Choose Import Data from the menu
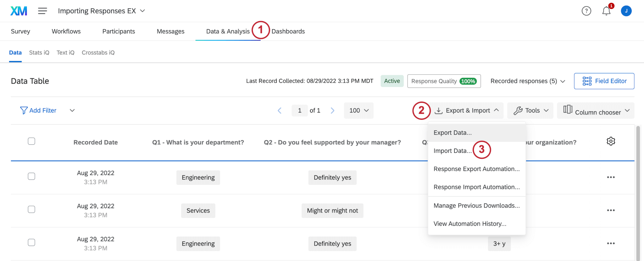Screen dimensions: 644x261 point(452,151)
